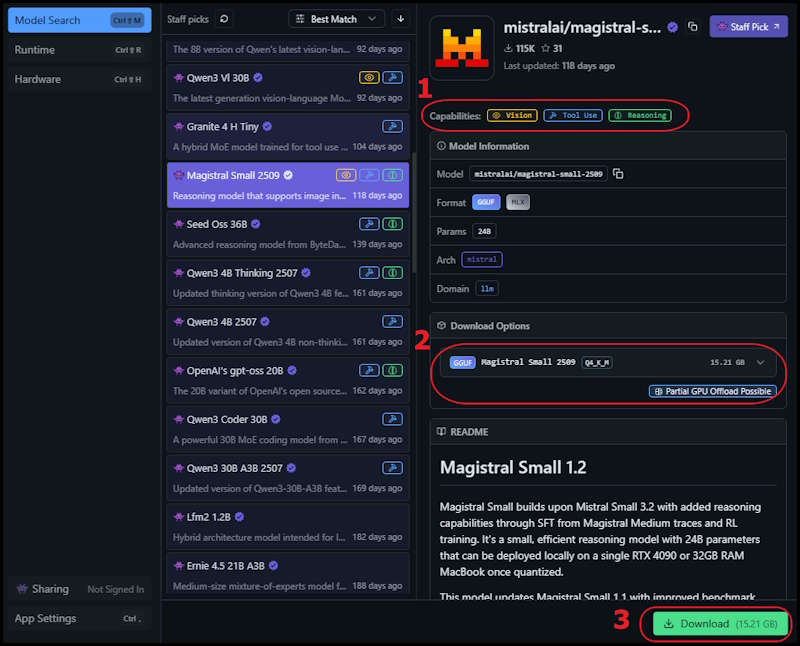Image resolution: width=800 pixels, height=646 pixels.
Task: Click vision eye icon on Qwen3 Vl 30B
Action: click(x=369, y=78)
